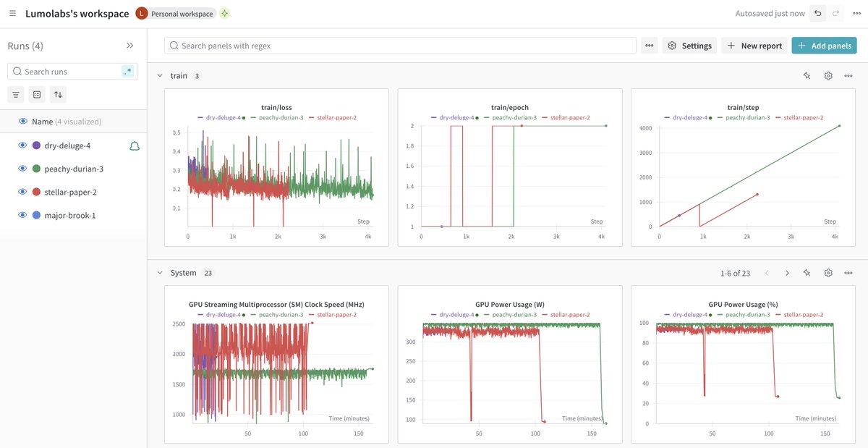Select the GPU SM Clock Speed chart title
Viewport: 868px width, 448px height.
(x=276, y=305)
